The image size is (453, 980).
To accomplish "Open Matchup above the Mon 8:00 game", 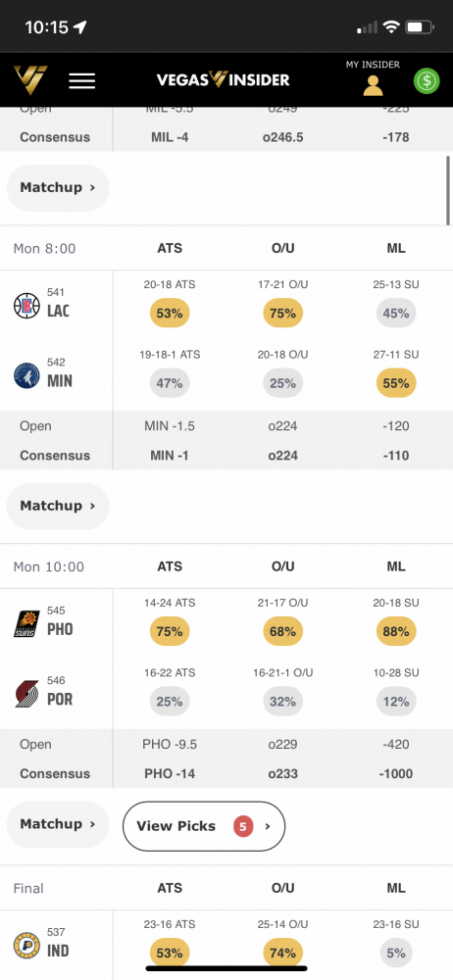I will pos(58,187).
